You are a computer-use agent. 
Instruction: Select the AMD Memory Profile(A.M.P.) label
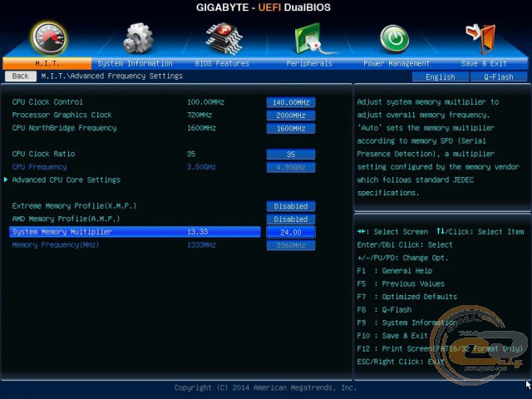pos(66,219)
